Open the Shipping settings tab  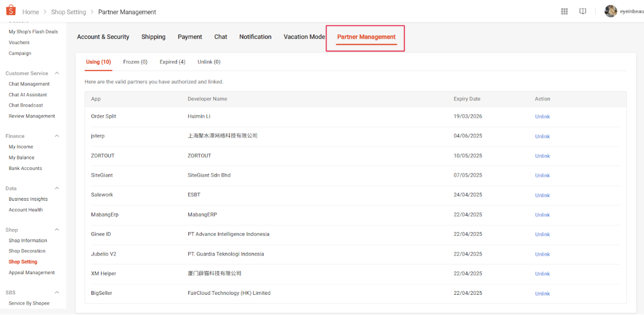click(x=153, y=37)
